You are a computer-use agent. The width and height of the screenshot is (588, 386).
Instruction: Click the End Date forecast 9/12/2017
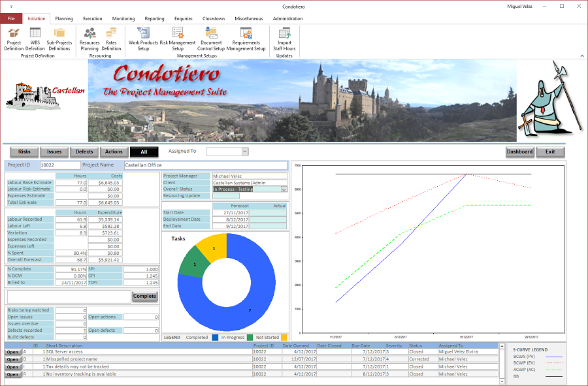point(231,226)
